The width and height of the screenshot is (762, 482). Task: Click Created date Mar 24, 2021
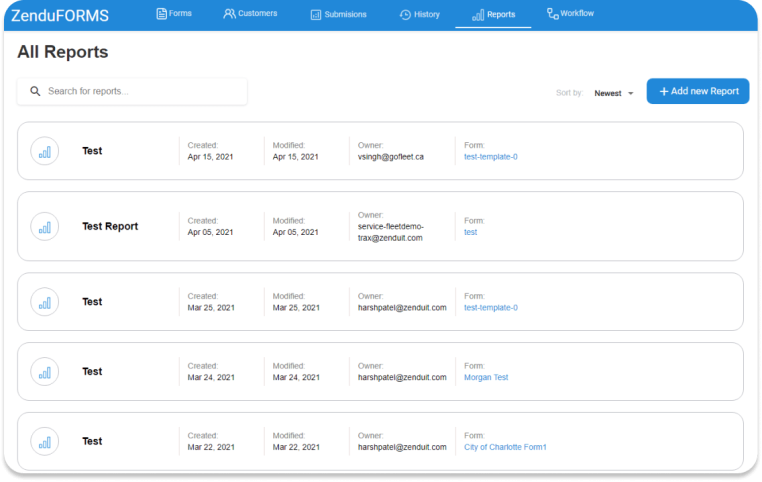coord(211,378)
